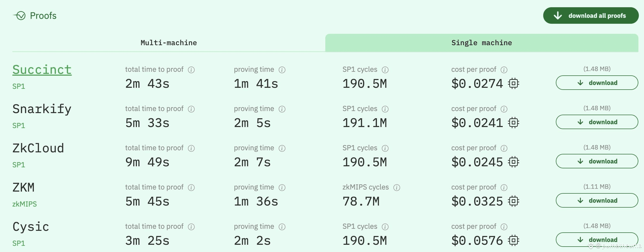The width and height of the screenshot is (644, 252).
Task: Show info for Succinct proving time
Action: click(x=282, y=70)
